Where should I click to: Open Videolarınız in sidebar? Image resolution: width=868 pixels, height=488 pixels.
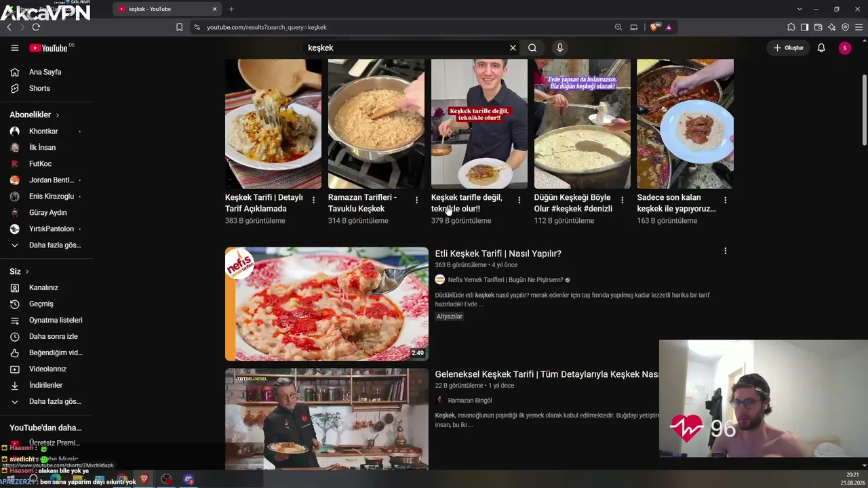[47, 369]
